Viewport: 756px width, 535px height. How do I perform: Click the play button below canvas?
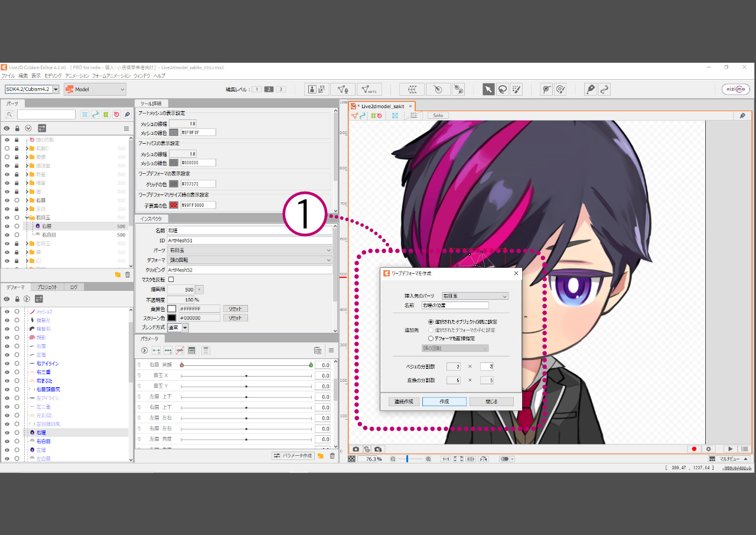point(731,449)
